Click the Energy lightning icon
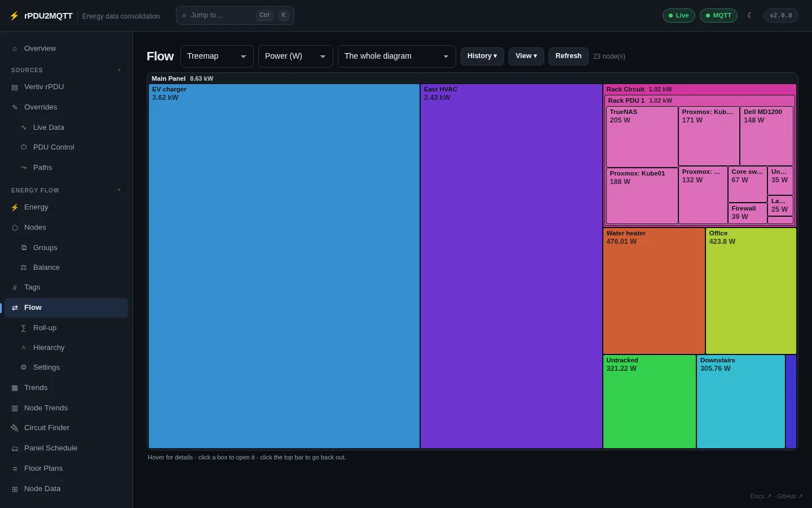812x508 pixels. click(x=15, y=207)
